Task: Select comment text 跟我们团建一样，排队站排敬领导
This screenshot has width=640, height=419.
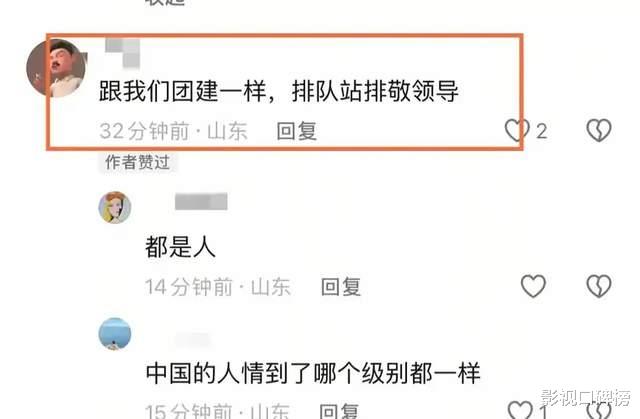Action: [279, 91]
